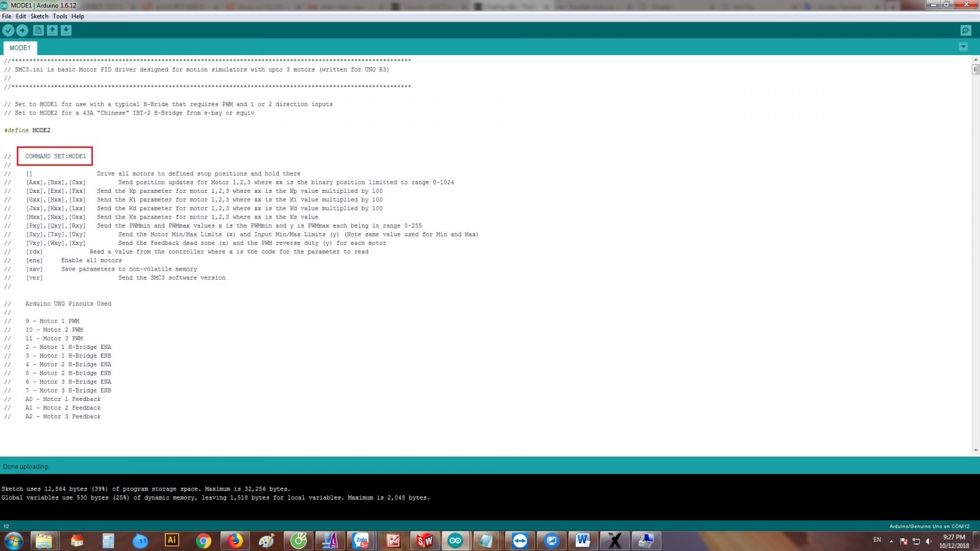Click 'Arduino/Genuino Uno on COM12' board status

point(929,527)
